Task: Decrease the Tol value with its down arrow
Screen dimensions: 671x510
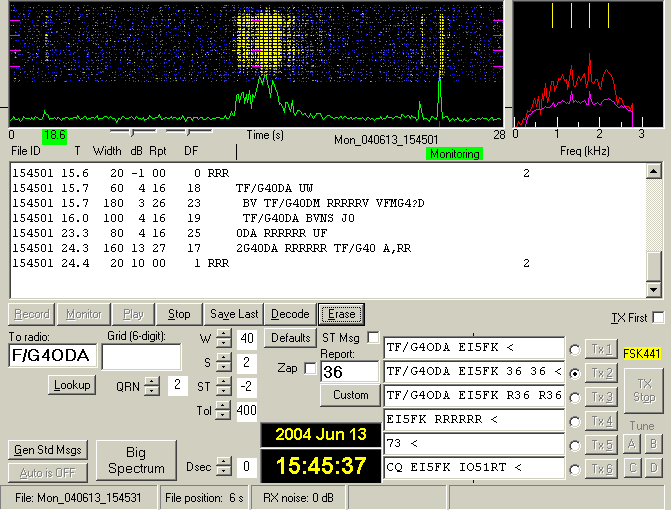Action: coord(224,415)
